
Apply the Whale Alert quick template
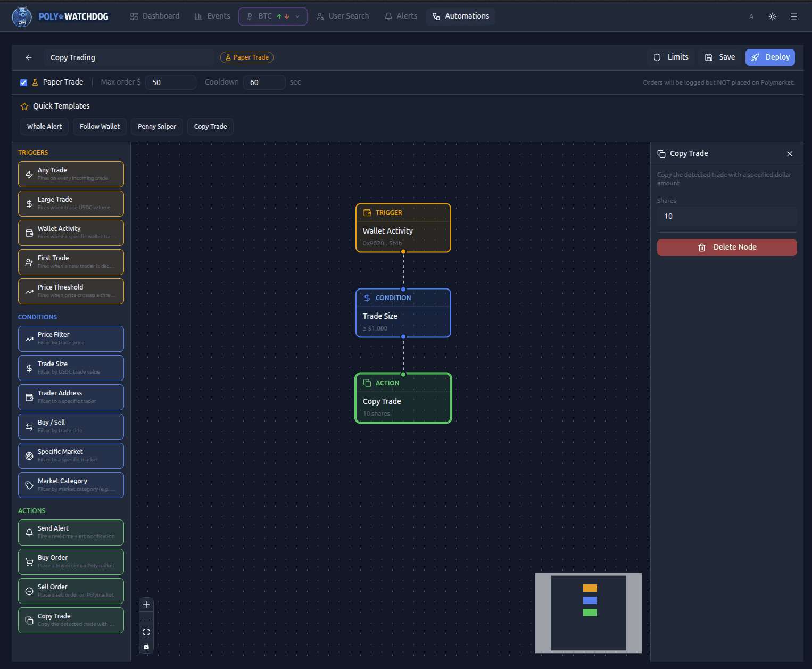pos(44,127)
